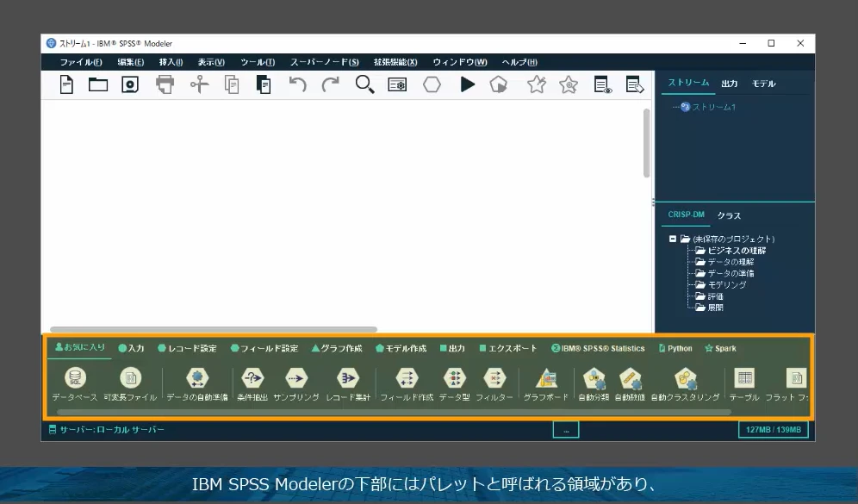Open the ツール menu
The height and width of the screenshot is (504, 858).
click(x=259, y=61)
